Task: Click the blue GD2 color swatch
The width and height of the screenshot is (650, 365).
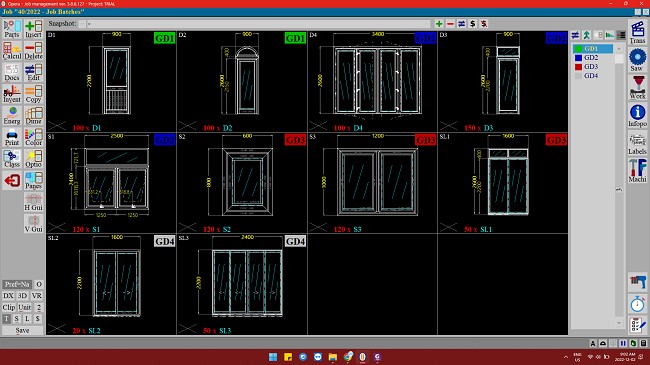Action: coord(578,58)
